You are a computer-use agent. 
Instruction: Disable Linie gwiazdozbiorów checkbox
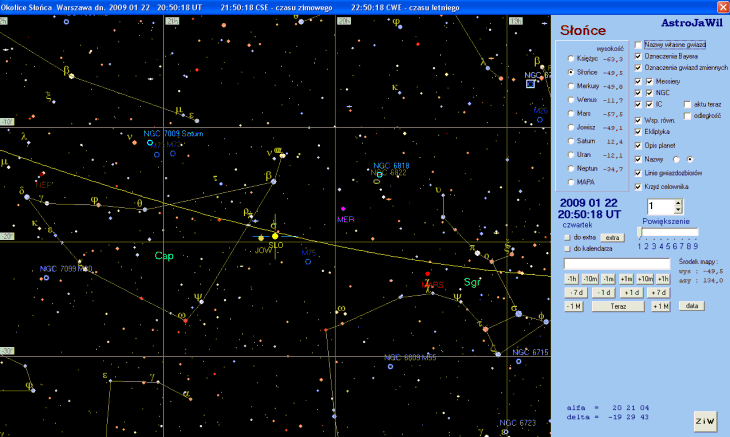pyautogui.click(x=638, y=173)
